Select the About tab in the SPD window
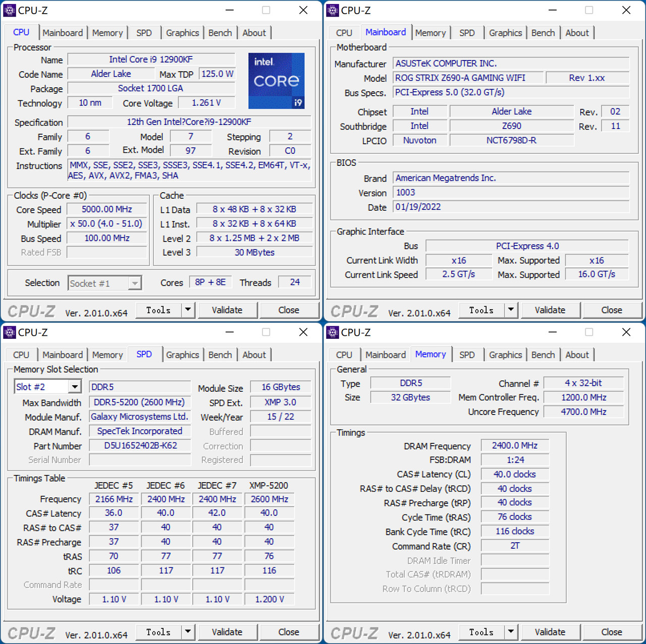The image size is (646, 644). click(254, 355)
